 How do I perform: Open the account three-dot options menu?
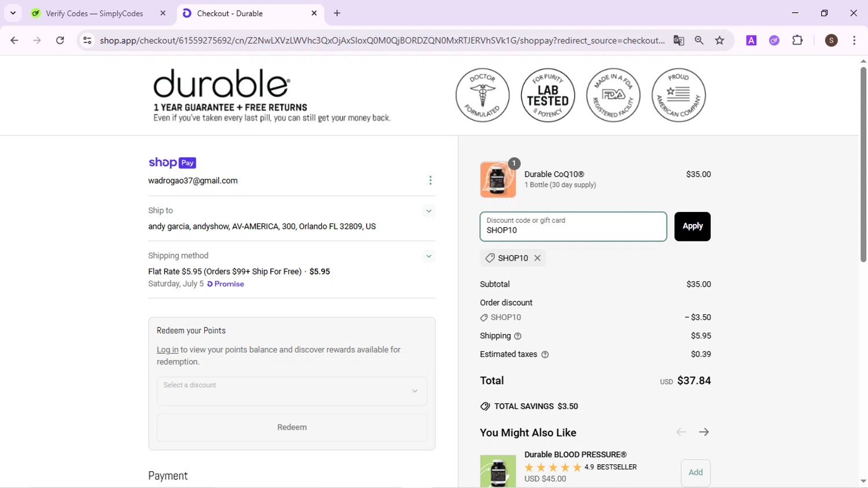coord(430,181)
